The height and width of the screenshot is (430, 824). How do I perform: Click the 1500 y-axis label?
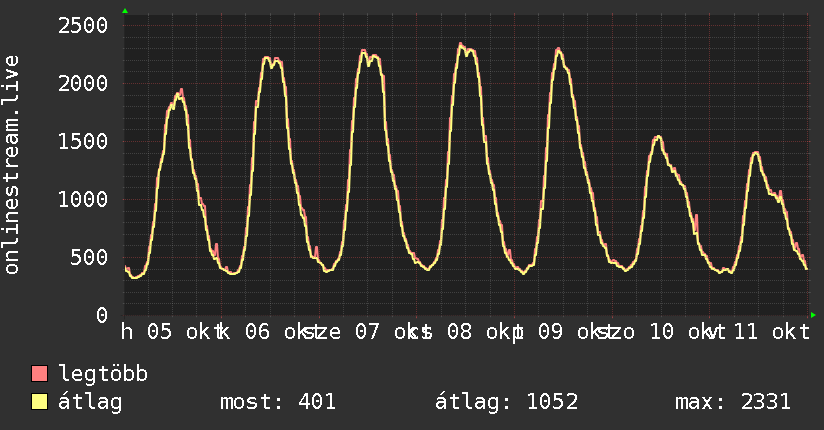(x=83, y=141)
